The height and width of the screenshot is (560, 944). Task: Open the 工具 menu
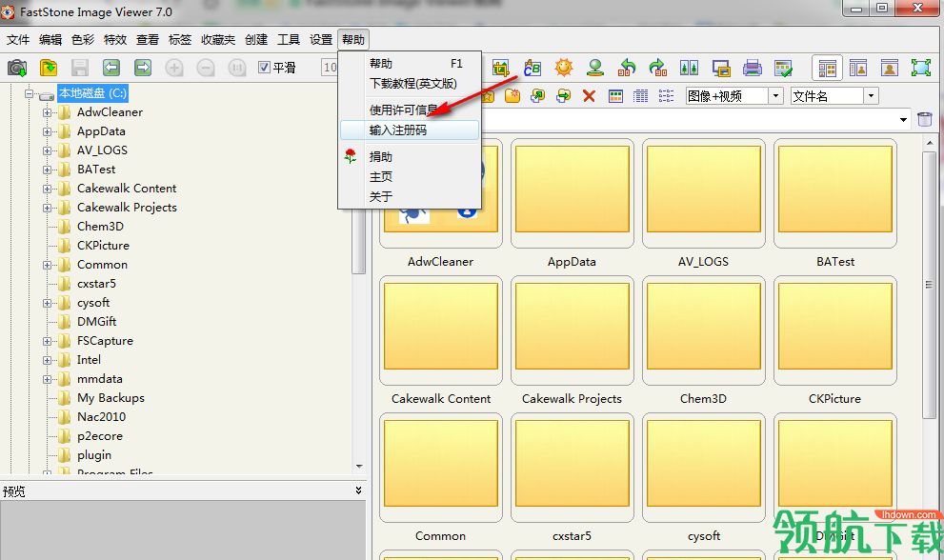click(289, 40)
